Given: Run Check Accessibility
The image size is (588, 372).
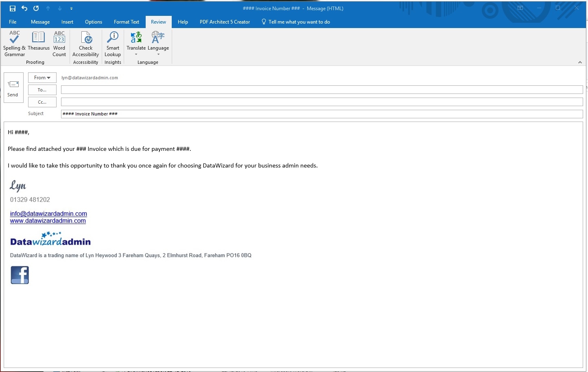Looking at the screenshot, I should tap(85, 43).
